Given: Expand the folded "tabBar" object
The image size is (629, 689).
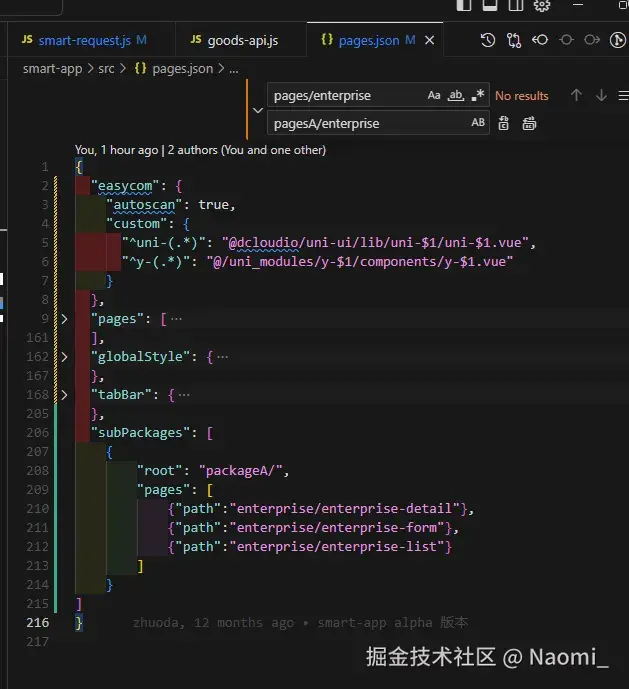Looking at the screenshot, I should [64, 395].
